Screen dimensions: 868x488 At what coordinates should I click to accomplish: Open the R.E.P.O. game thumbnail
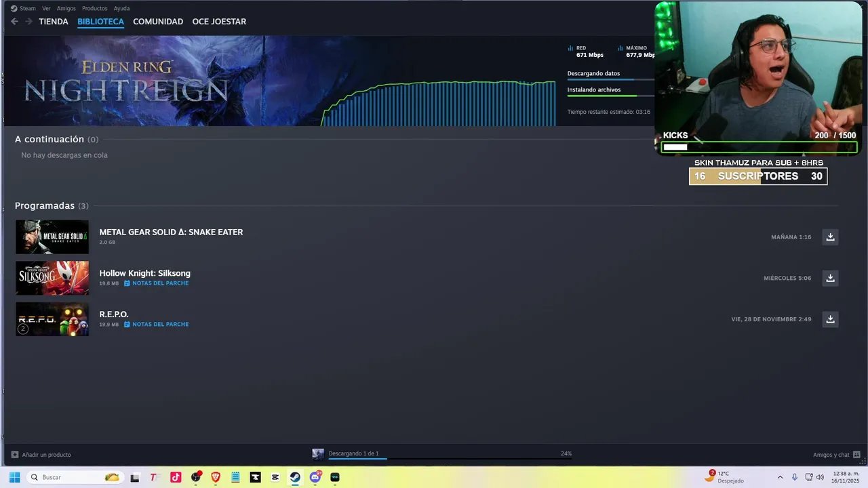[x=52, y=319]
